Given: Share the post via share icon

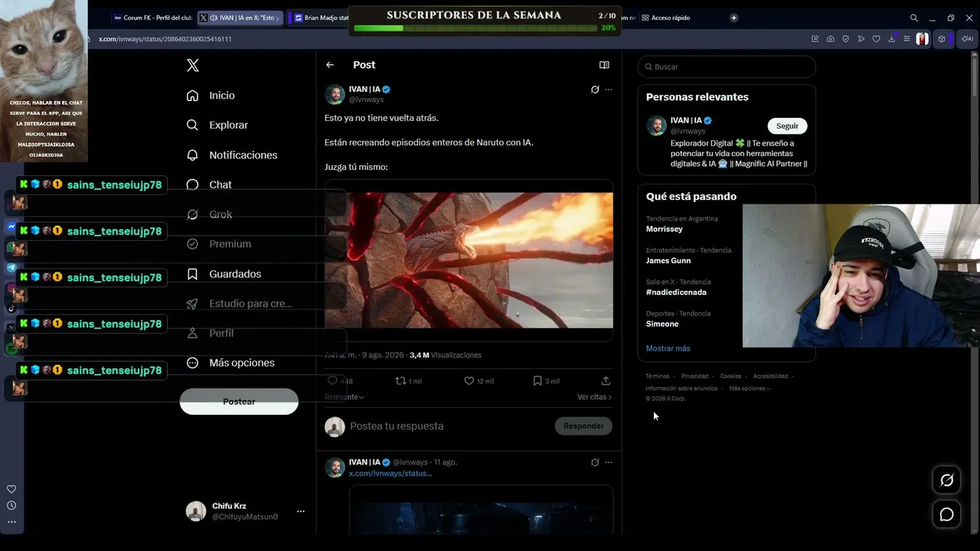Looking at the screenshot, I should [606, 380].
